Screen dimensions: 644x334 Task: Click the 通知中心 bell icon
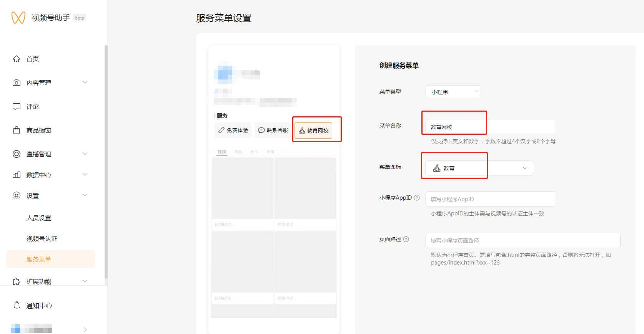(x=17, y=305)
